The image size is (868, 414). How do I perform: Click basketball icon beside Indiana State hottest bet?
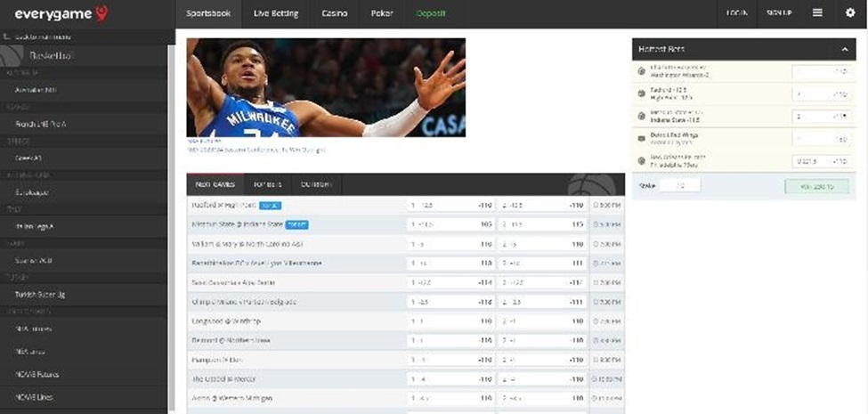642,116
